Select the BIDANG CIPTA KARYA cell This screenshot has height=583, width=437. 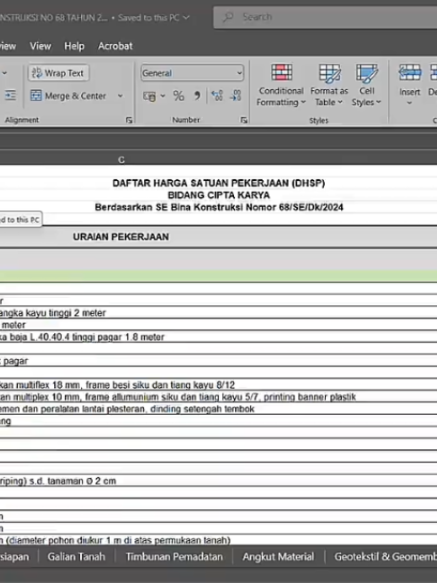(x=219, y=195)
